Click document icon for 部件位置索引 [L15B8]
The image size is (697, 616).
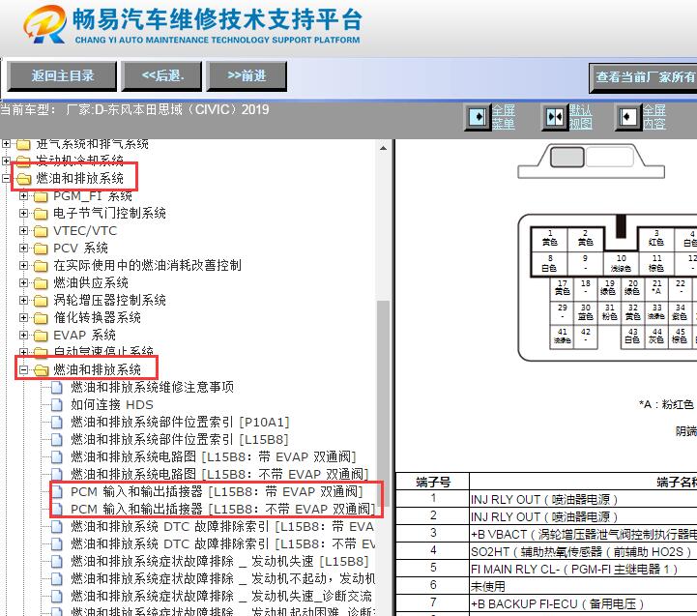point(57,439)
